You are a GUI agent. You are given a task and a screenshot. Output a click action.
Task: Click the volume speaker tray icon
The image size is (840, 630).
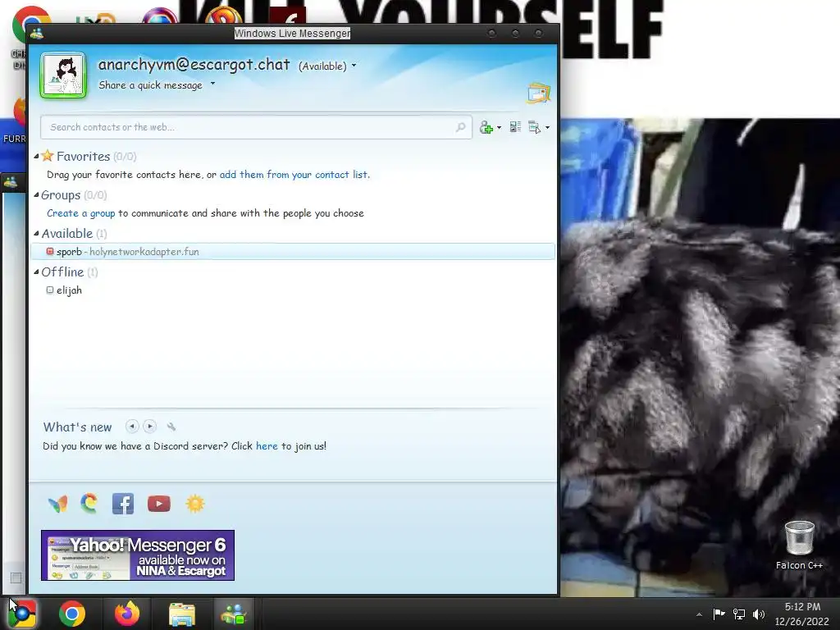[759, 614]
